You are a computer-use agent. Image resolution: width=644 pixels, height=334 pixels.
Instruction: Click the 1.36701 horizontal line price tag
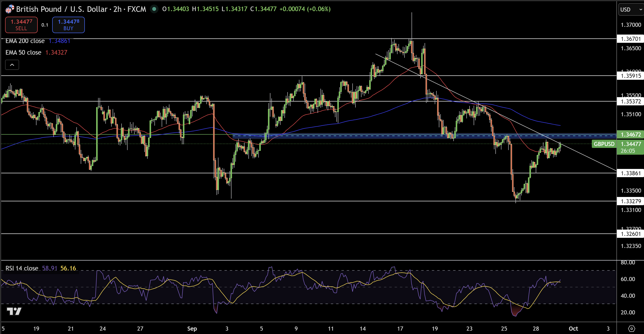tap(630, 39)
